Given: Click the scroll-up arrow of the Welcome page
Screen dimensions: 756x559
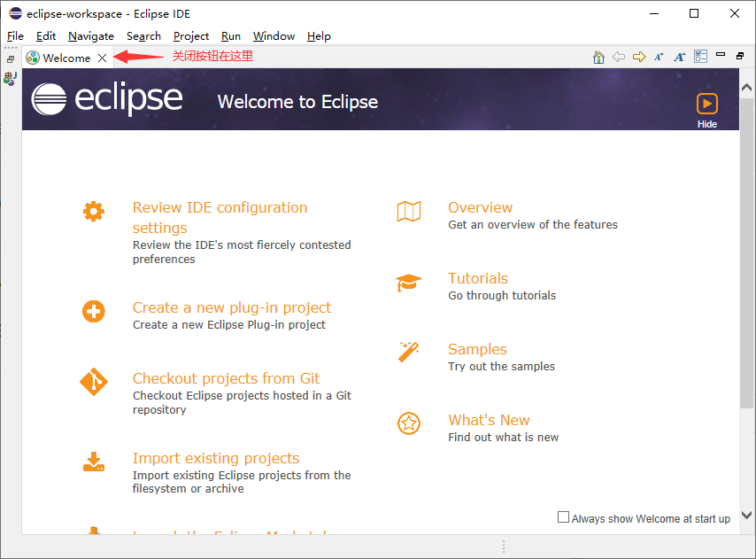Looking at the screenshot, I should tap(746, 88).
